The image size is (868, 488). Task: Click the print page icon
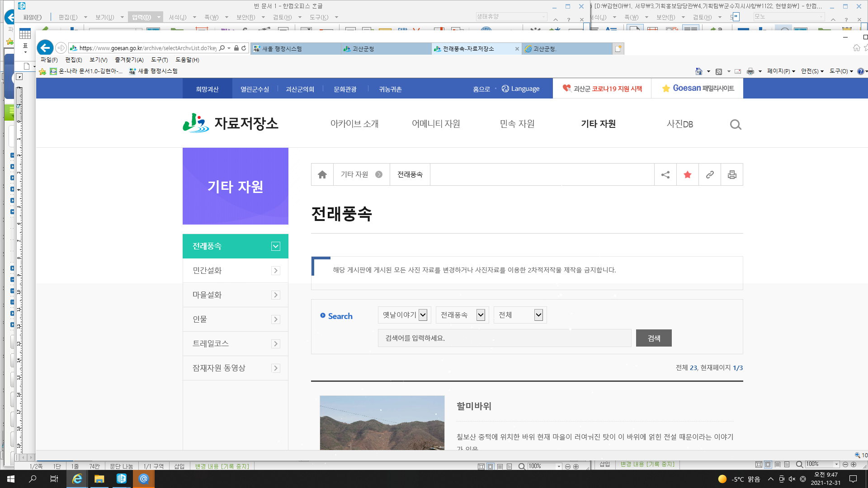[732, 175]
